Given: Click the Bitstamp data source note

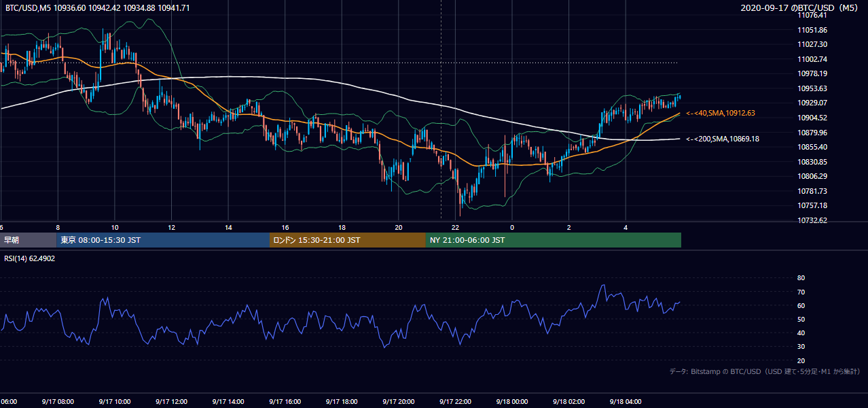Looking at the screenshot, I should click(765, 371).
